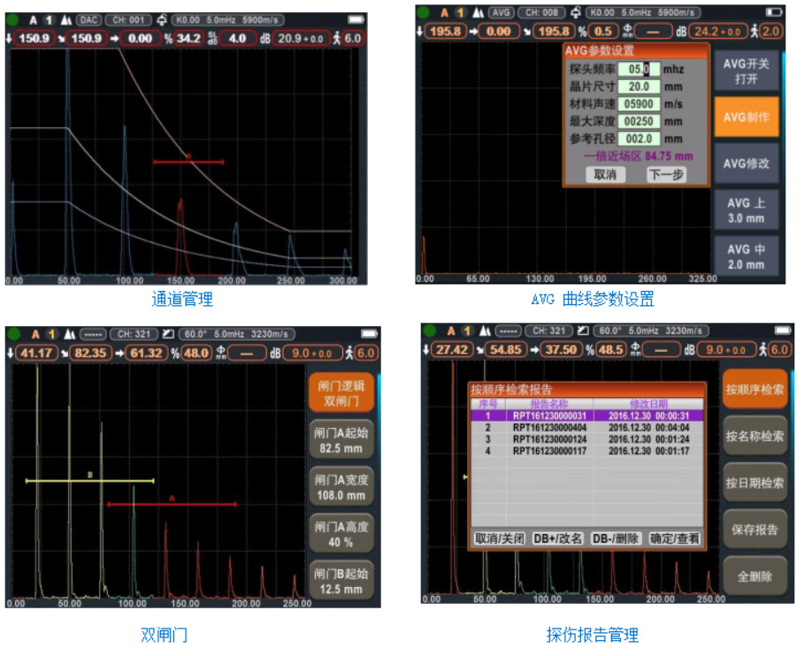Click the 82.35 sound path readout

(90, 353)
